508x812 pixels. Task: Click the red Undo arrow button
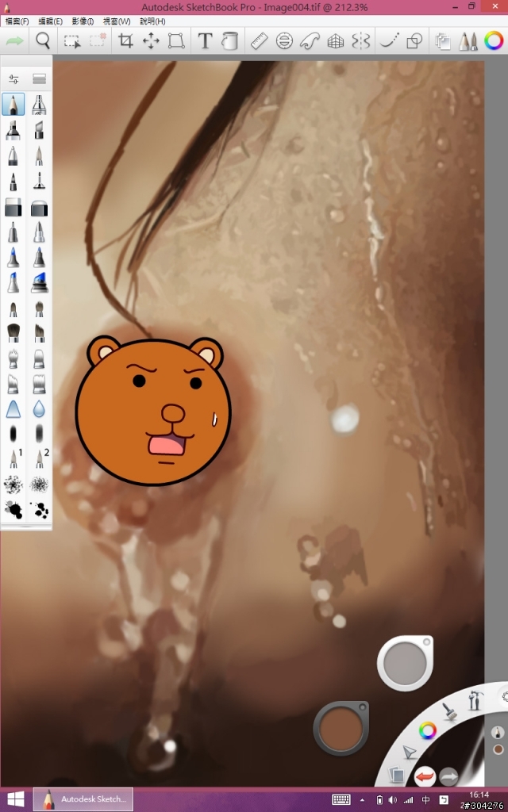(x=425, y=777)
